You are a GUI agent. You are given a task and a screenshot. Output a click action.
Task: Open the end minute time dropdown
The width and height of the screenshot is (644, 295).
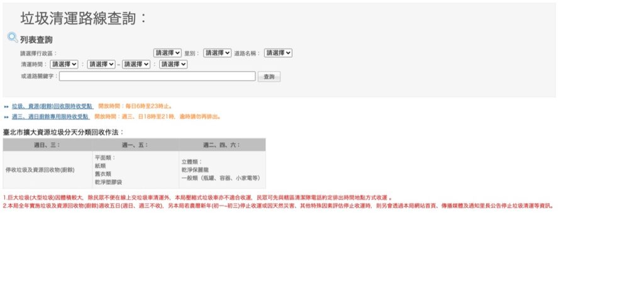point(173,64)
